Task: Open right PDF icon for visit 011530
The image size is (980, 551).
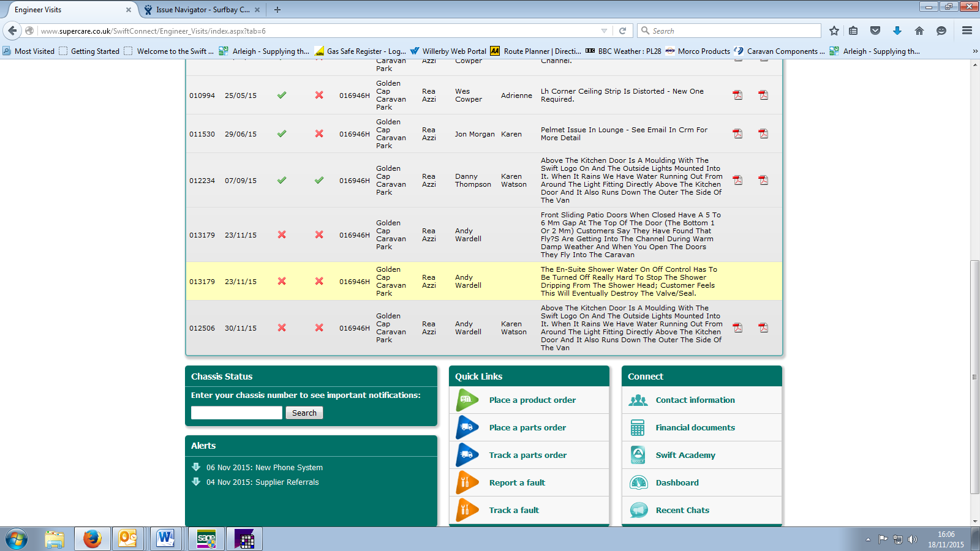Action: 763,133
